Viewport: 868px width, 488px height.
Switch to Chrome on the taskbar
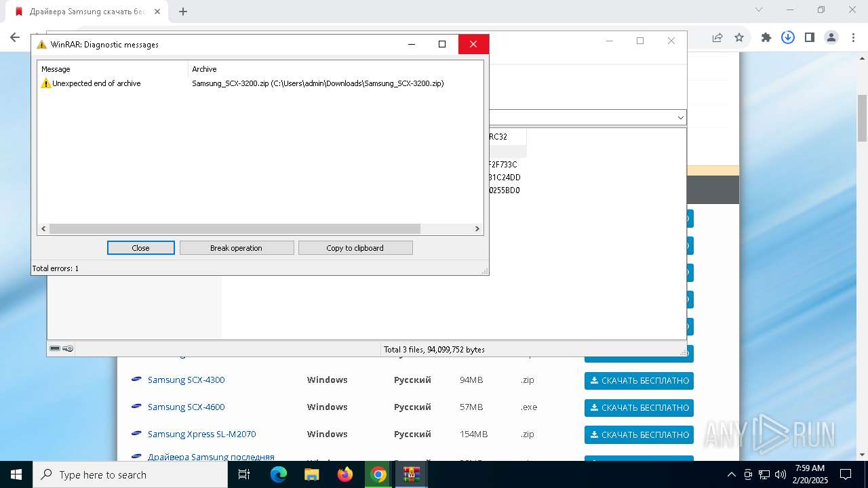pyautogui.click(x=378, y=474)
